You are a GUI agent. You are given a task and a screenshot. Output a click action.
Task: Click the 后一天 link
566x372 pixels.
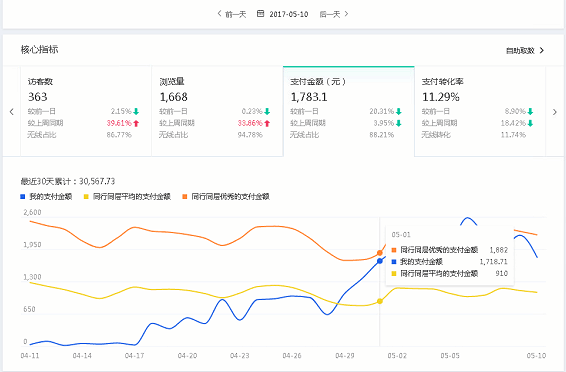[330, 14]
